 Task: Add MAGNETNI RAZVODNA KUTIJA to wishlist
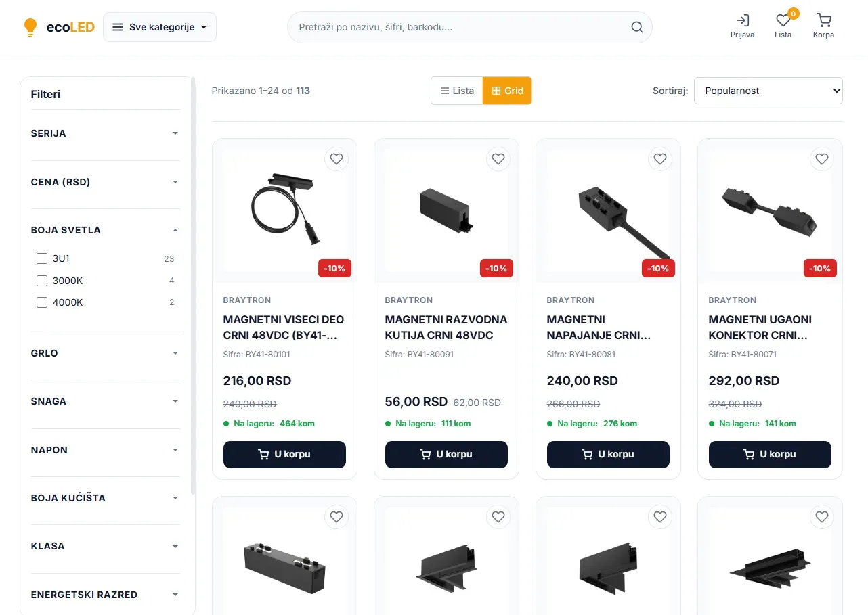(x=498, y=159)
